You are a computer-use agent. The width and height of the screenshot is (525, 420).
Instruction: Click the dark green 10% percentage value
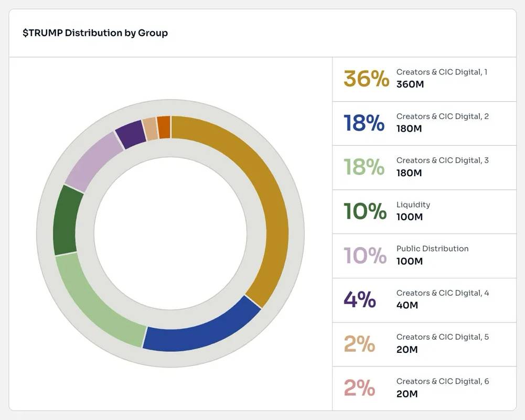[365, 211]
